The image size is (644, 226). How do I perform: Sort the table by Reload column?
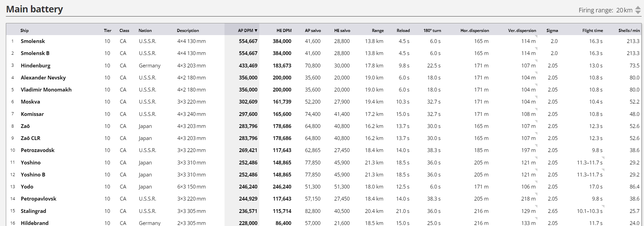pyautogui.click(x=403, y=30)
